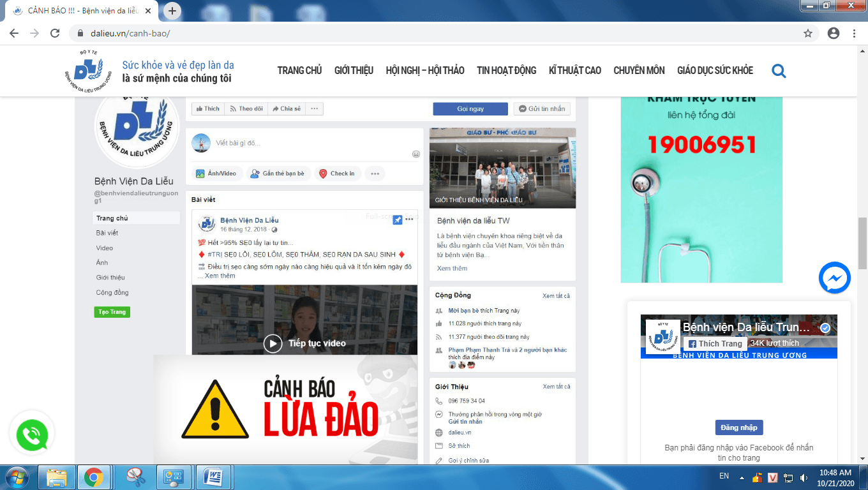Click Xem tất cả in Cộng Đồng
Screen dimensions: 868x490
[x=556, y=296]
